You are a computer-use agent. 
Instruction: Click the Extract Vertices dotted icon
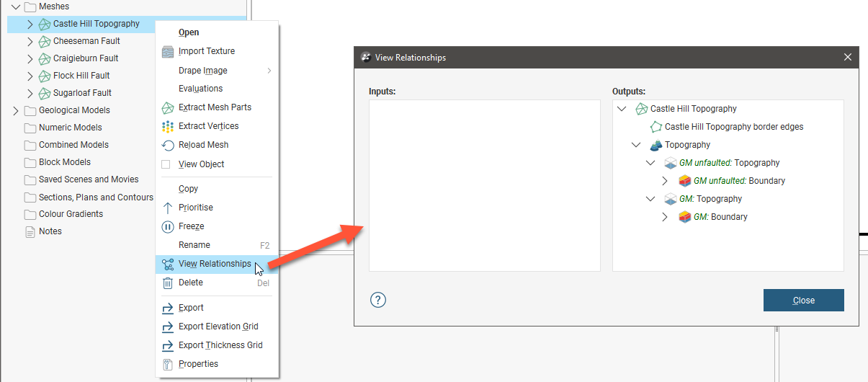(x=167, y=126)
